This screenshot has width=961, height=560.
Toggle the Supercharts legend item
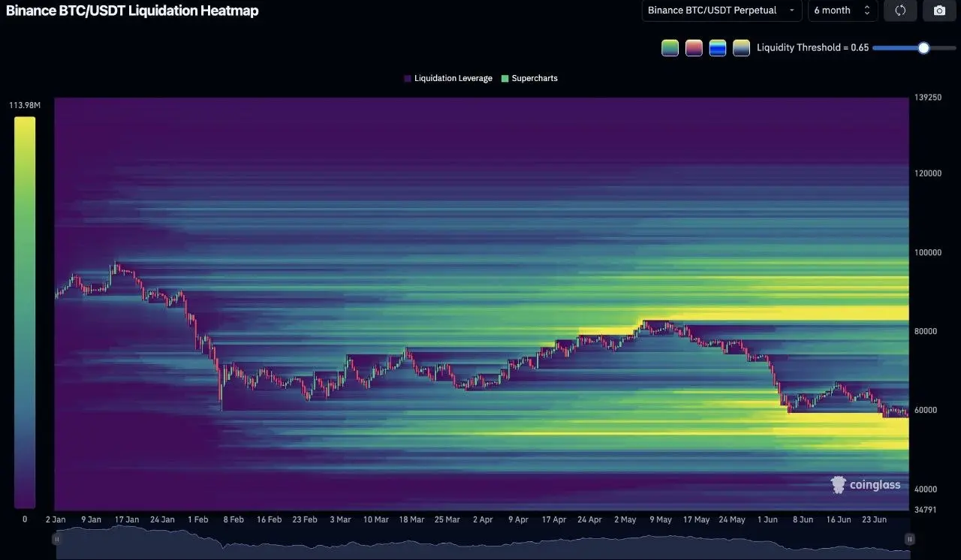[529, 78]
